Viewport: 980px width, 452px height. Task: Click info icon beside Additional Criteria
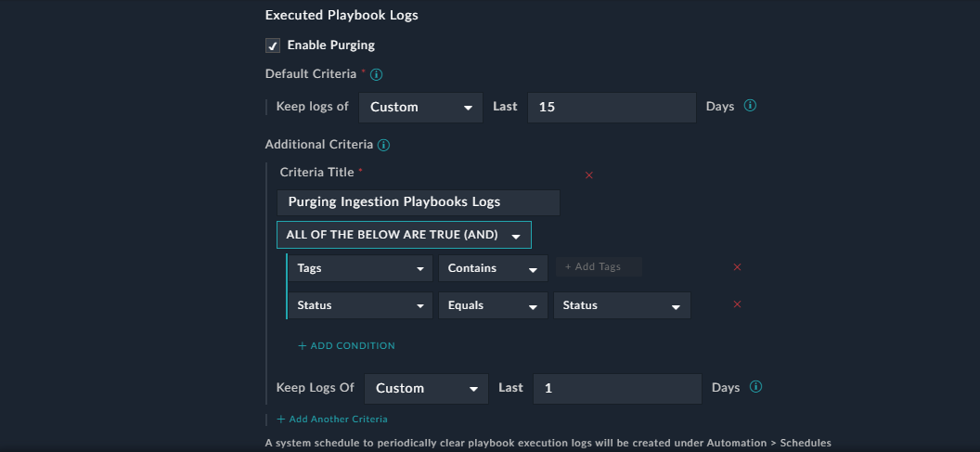click(383, 146)
